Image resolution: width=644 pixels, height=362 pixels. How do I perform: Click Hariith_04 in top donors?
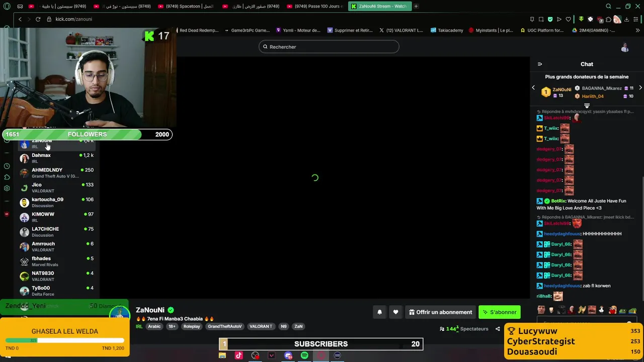592,96
